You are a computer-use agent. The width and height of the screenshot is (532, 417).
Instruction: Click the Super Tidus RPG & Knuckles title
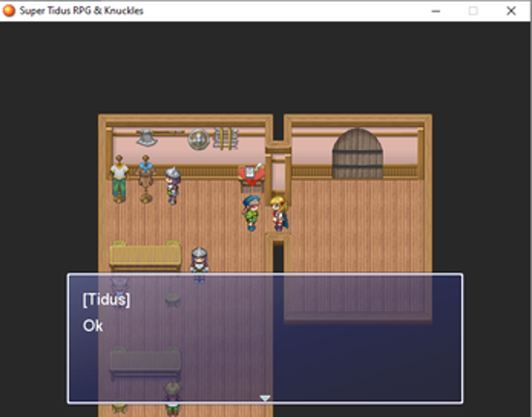pyautogui.click(x=81, y=11)
